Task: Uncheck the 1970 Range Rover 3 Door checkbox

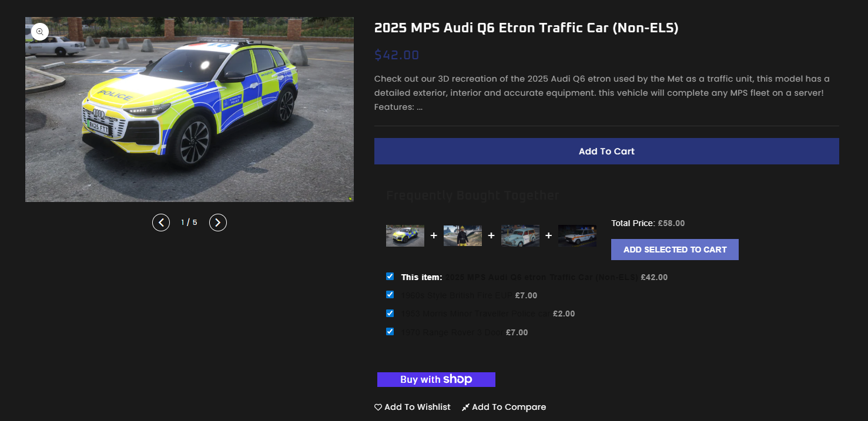Action: coord(390,331)
